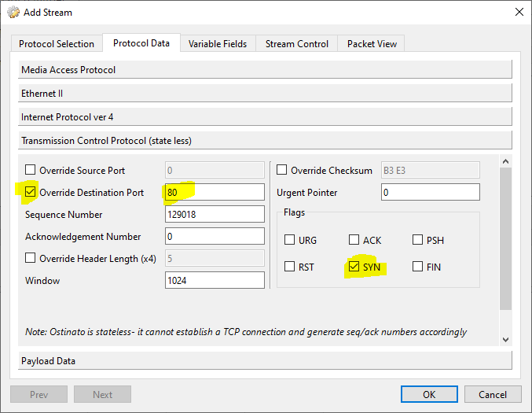Click the Urgent Pointer label
Image resolution: width=532 pixels, height=413 pixels.
point(306,193)
